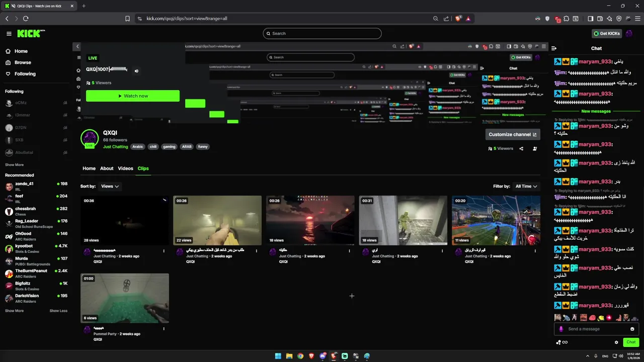Mute the stream preview volume icon
644x362 pixels.
click(x=136, y=71)
